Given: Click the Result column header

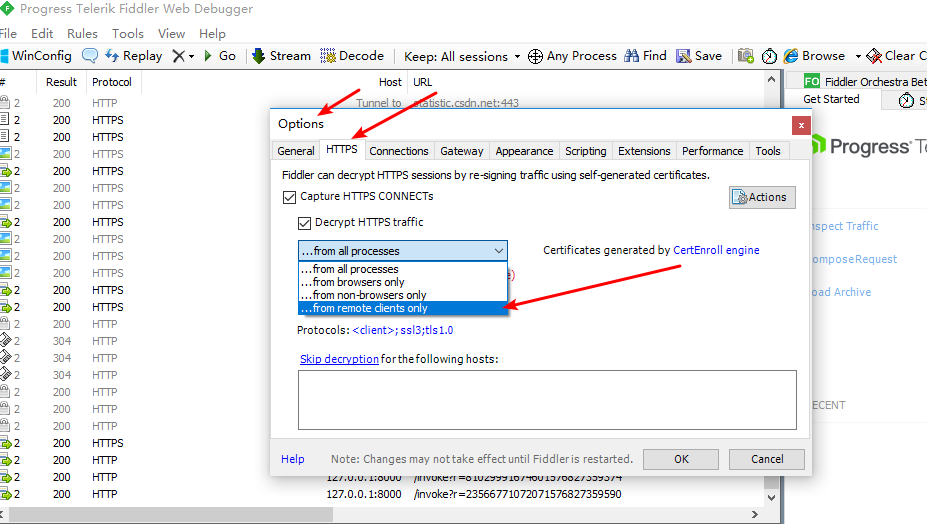Looking at the screenshot, I should pos(61,82).
